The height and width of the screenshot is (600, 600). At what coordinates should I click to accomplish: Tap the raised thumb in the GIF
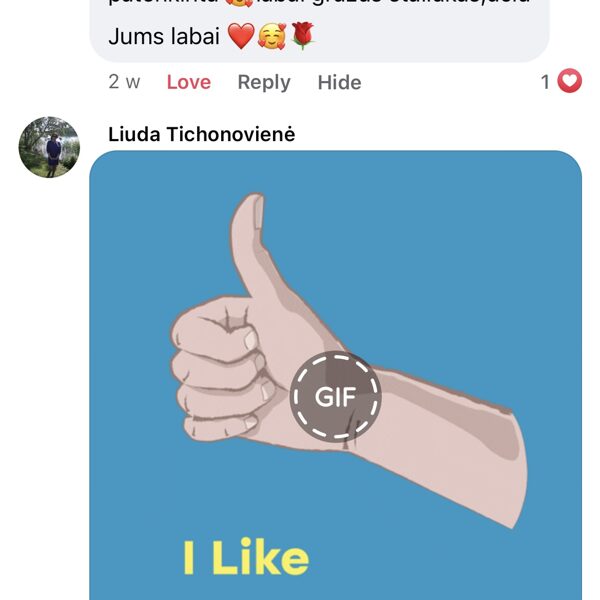(x=254, y=245)
